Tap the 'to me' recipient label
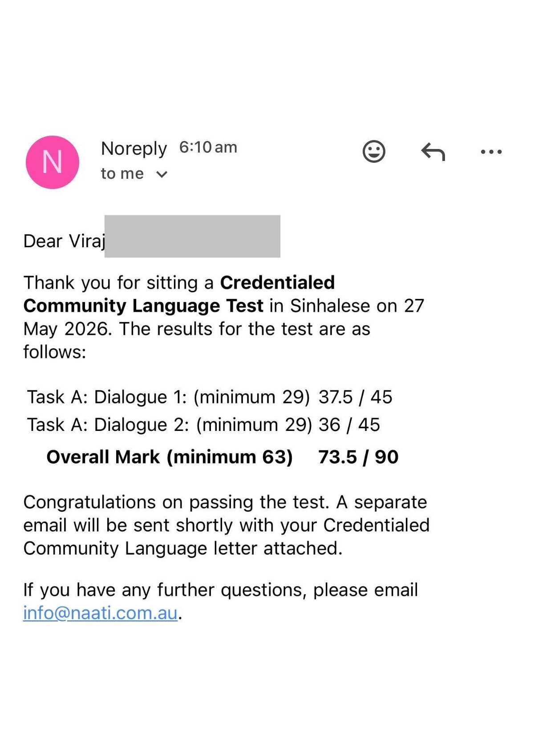 [x=122, y=173]
